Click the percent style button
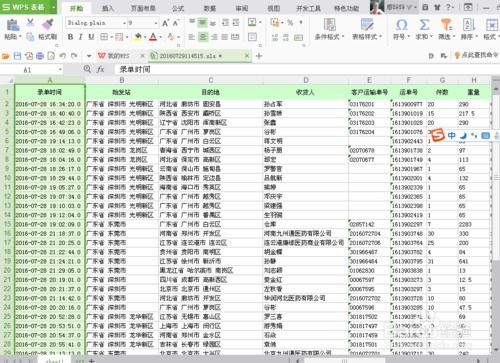The width and height of the screenshot is (500, 363). point(290,22)
